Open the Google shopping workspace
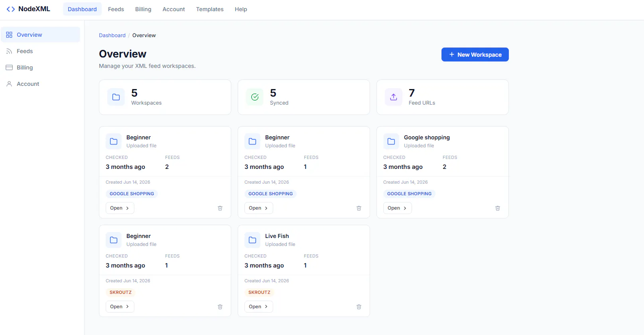Image resolution: width=644 pixels, height=335 pixels. (397, 208)
